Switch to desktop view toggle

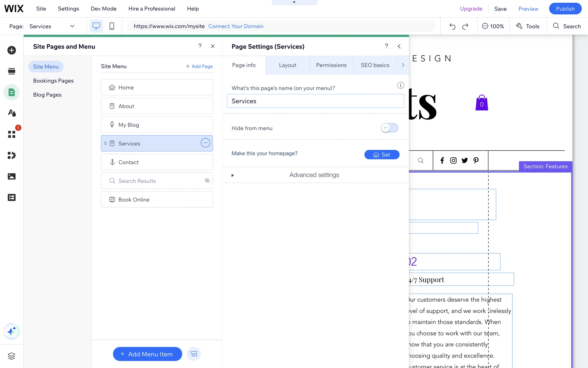pyautogui.click(x=96, y=26)
